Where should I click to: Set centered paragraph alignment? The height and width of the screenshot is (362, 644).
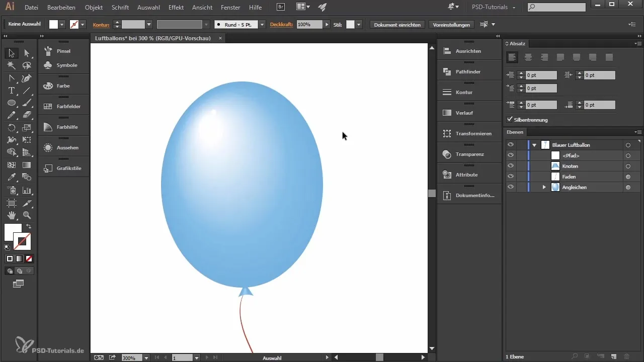tap(528, 57)
